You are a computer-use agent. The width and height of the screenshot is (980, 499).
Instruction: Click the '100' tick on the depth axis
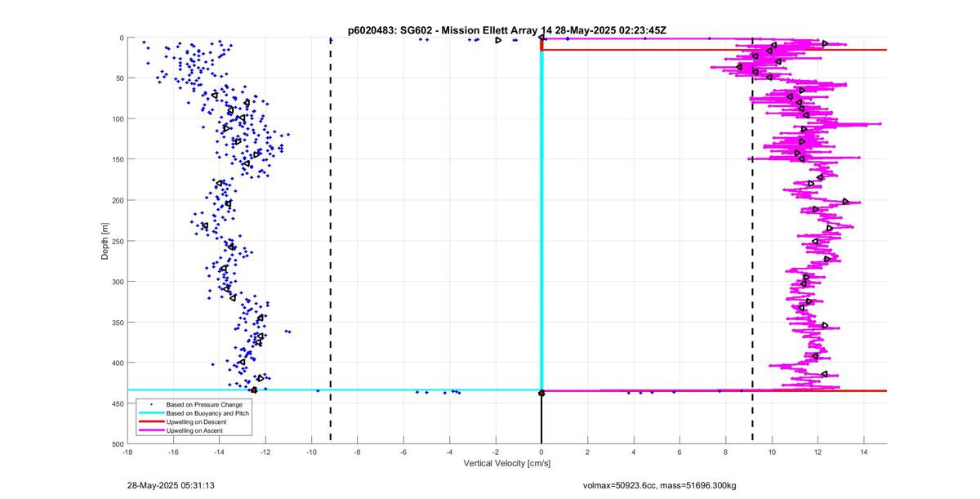[x=117, y=119]
